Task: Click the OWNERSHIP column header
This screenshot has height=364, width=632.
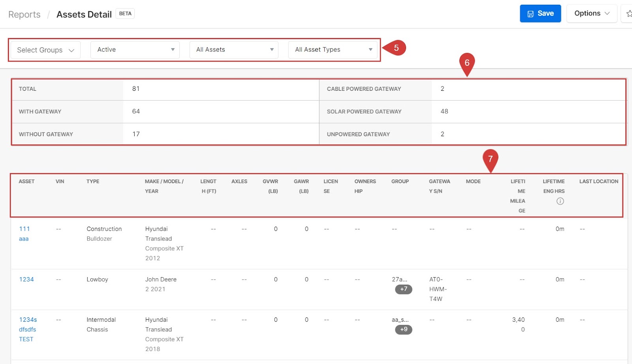Action: [365, 186]
